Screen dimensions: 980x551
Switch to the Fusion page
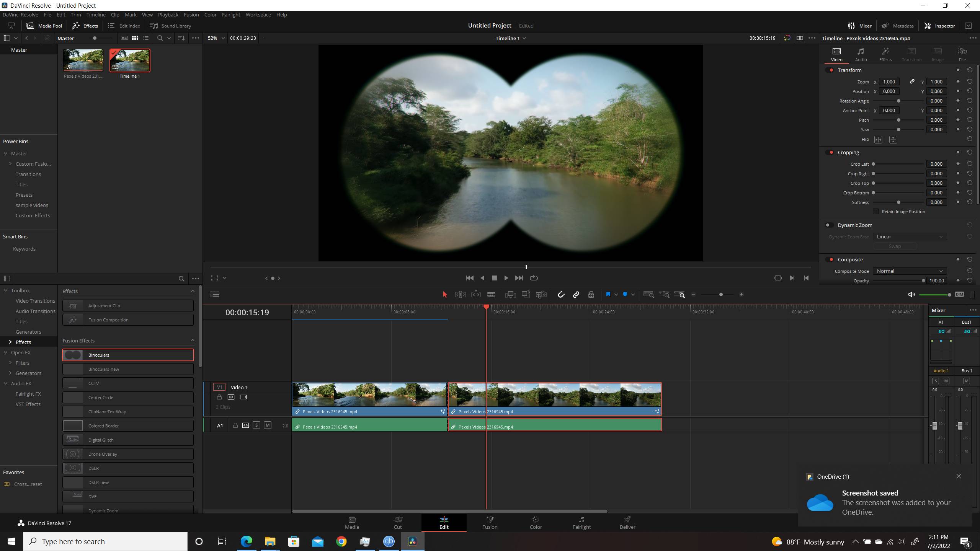(x=490, y=523)
